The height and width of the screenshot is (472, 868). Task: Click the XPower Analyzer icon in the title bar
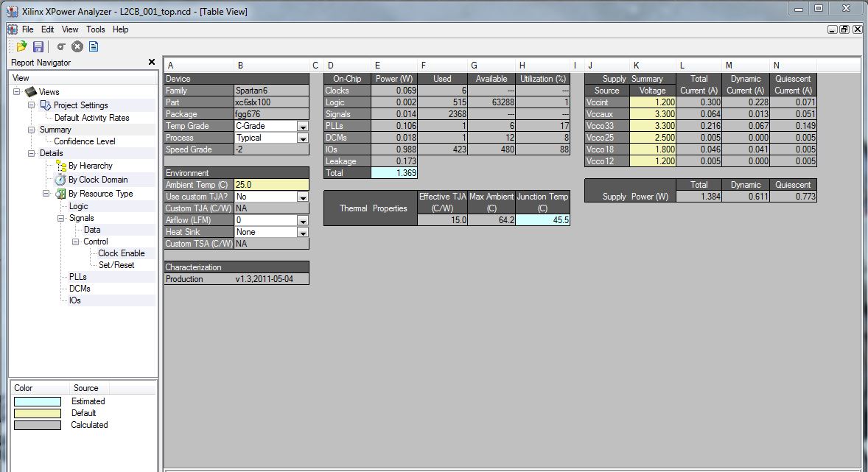[x=13, y=11]
